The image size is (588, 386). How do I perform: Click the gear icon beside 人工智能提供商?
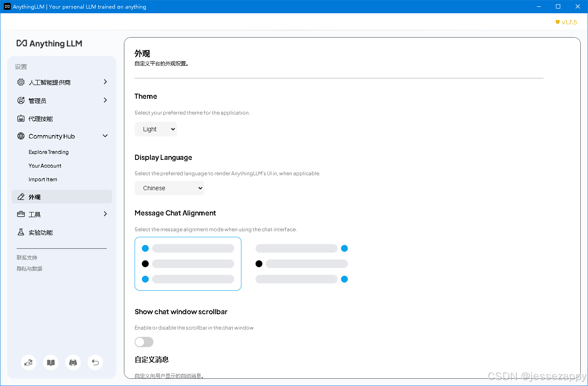click(x=21, y=82)
